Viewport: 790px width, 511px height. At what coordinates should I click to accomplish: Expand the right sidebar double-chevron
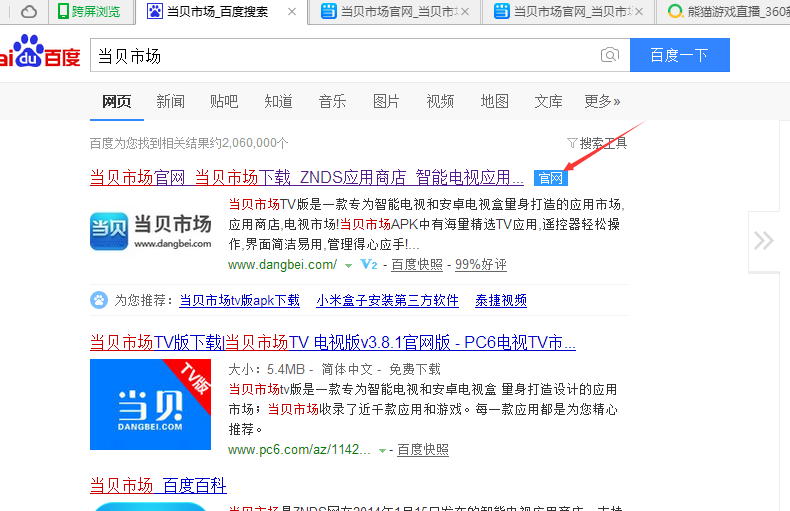coord(764,240)
